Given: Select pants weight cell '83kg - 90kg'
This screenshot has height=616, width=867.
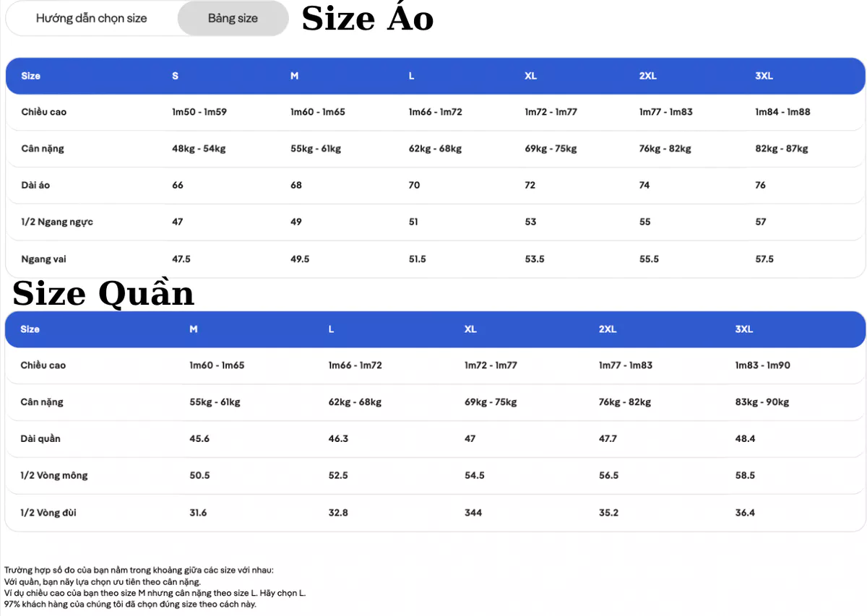Looking at the screenshot, I should pyautogui.click(x=762, y=402).
